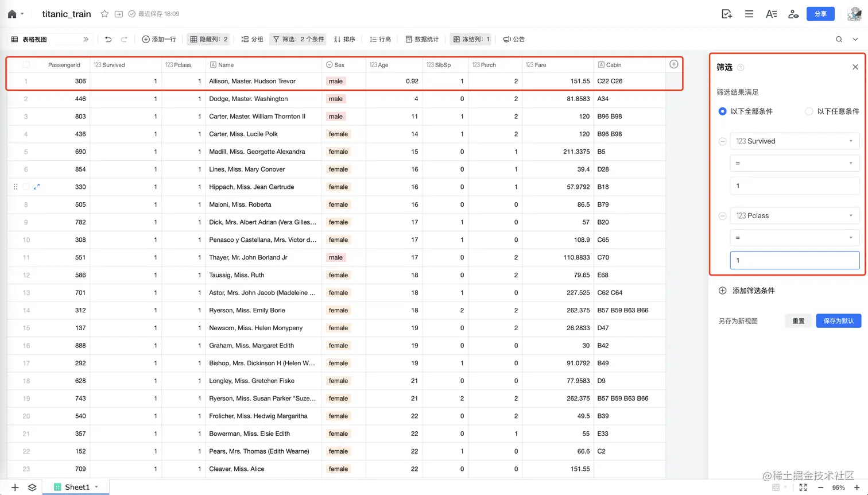Open search magnifier in toolbar
The width and height of the screenshot is (868, 495).
(839, 39)
